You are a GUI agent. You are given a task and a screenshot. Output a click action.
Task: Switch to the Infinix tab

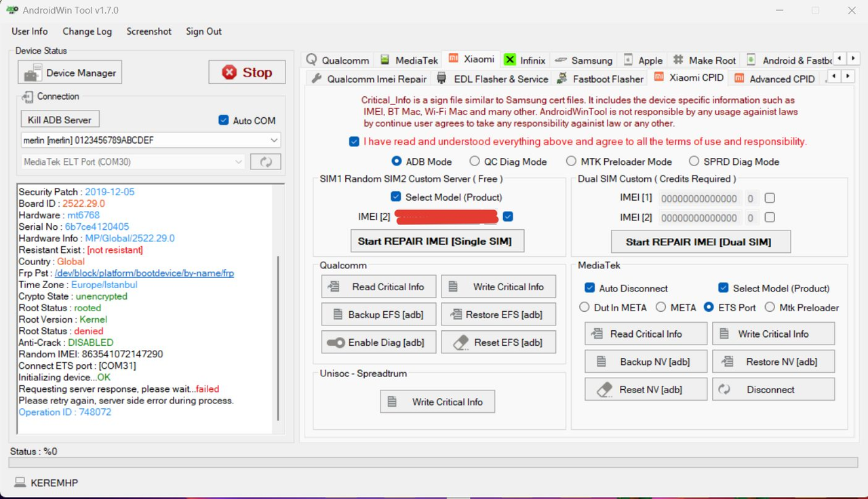pyautogui.click(x=525, y=60)
